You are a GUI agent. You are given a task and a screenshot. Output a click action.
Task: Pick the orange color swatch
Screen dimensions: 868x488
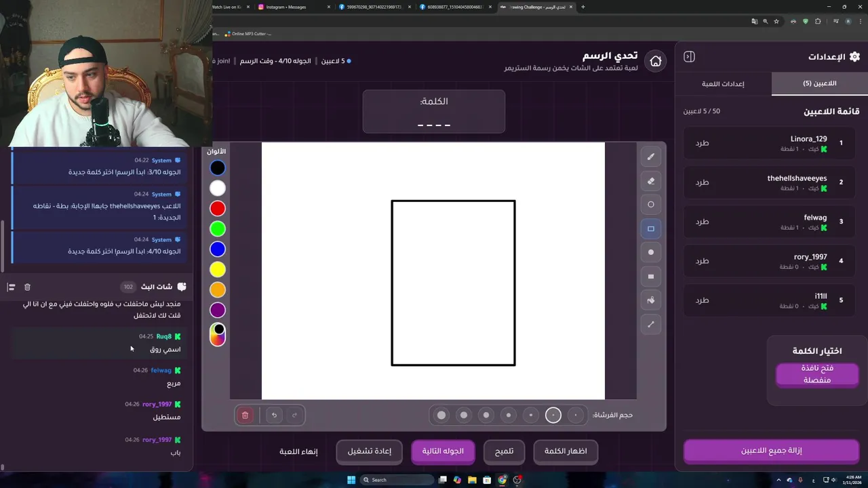217,289
